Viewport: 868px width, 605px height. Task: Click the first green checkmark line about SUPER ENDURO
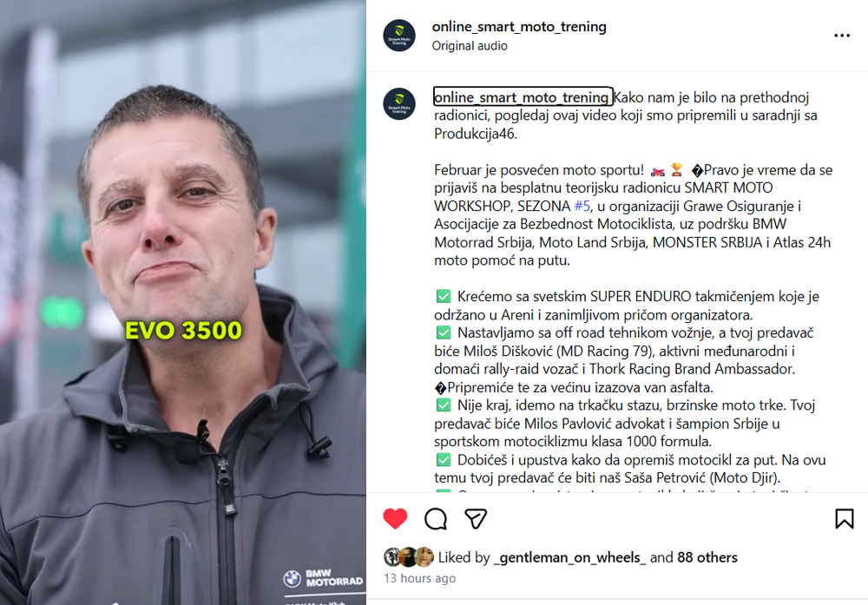(x=627, y=306)
